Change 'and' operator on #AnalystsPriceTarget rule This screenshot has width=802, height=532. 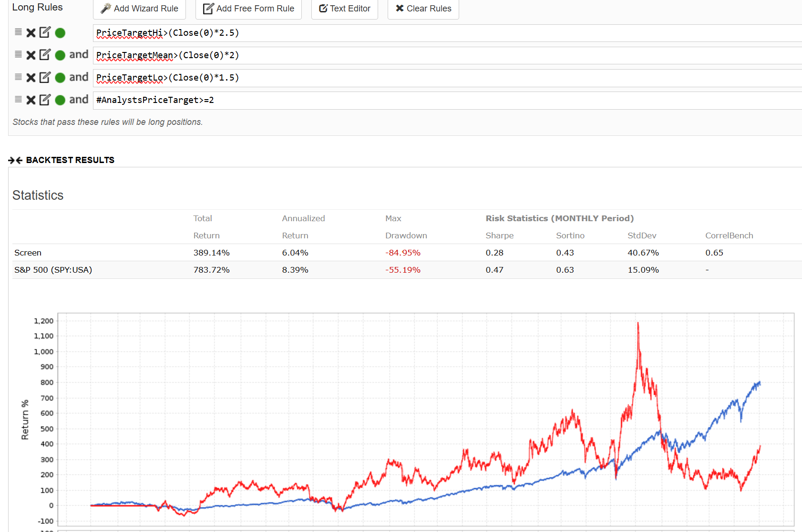pos(79,100)
